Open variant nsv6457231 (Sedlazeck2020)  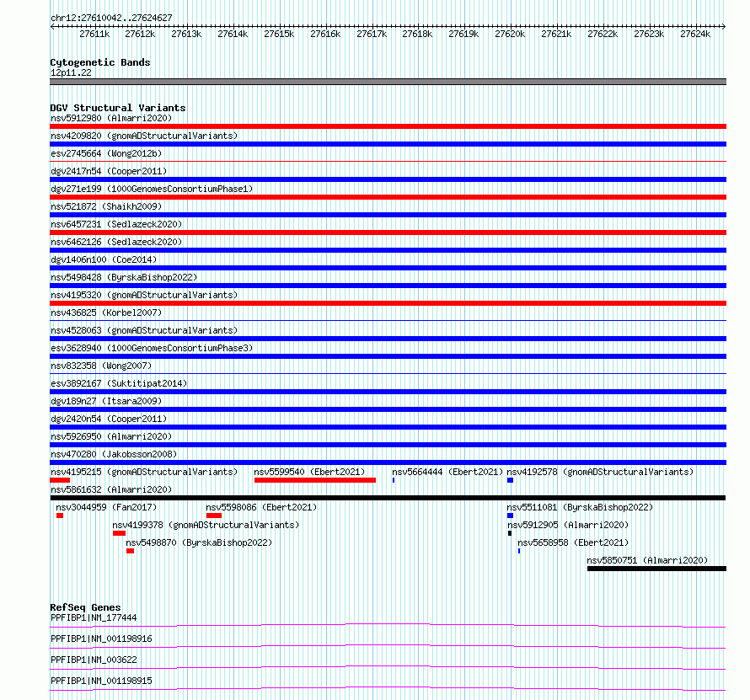[x=116, y=224]
